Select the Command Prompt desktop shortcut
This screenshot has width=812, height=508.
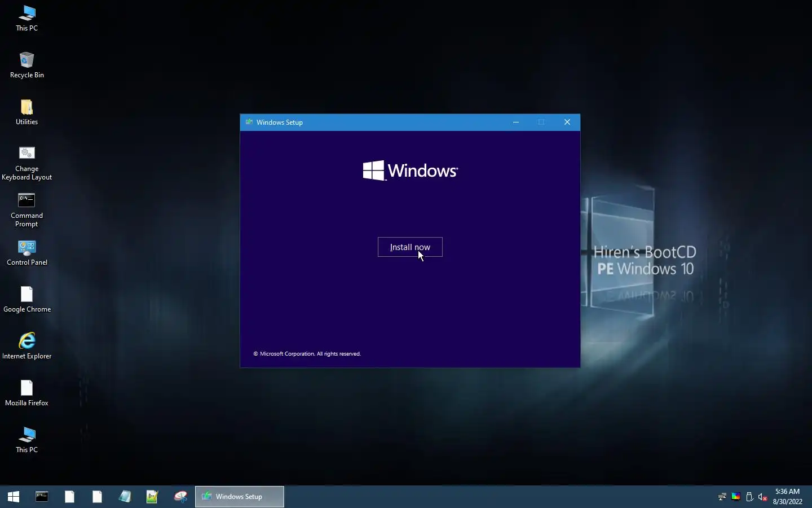[x=27, y=210]
